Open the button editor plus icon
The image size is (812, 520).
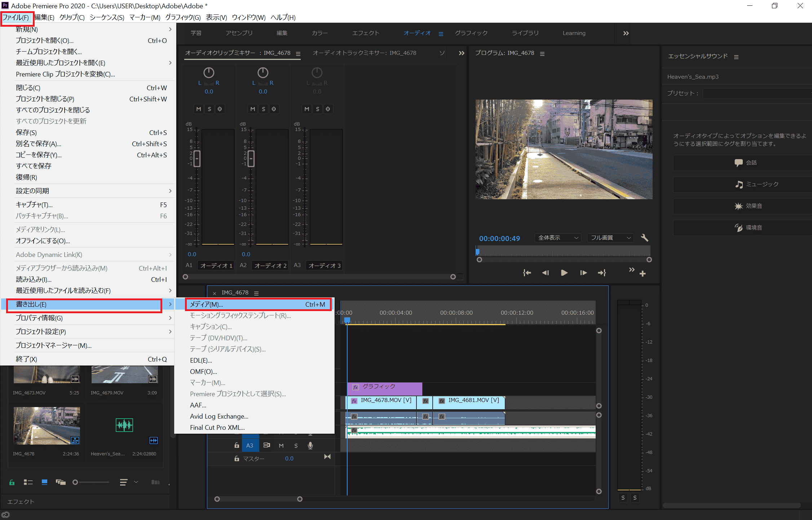pyautogui.click(x=643, y=274)
